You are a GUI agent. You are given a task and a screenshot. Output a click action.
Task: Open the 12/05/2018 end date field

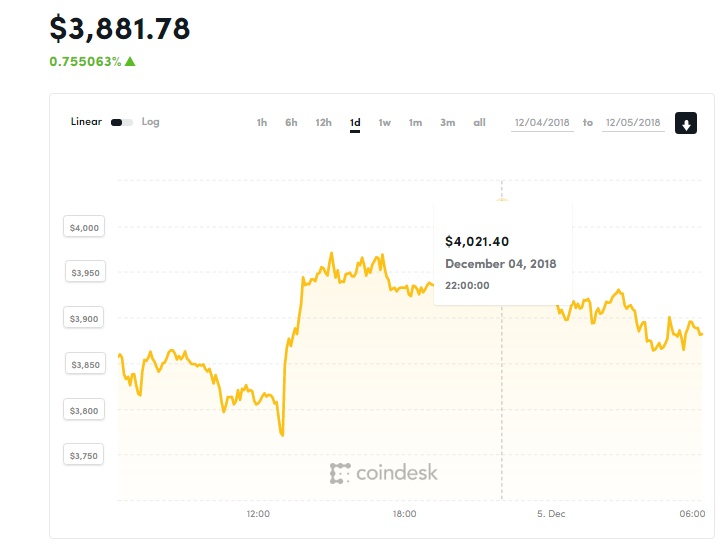(633, 123)
